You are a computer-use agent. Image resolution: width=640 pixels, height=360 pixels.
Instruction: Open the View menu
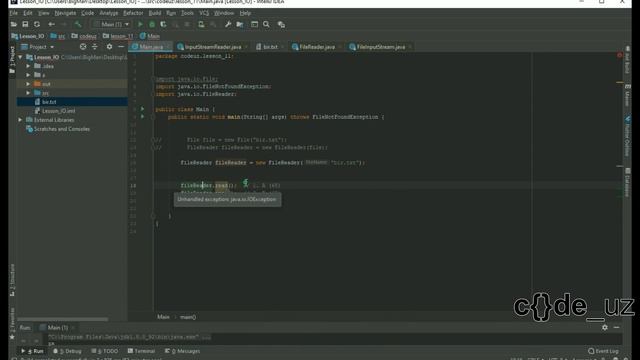(x=44, y=13)
